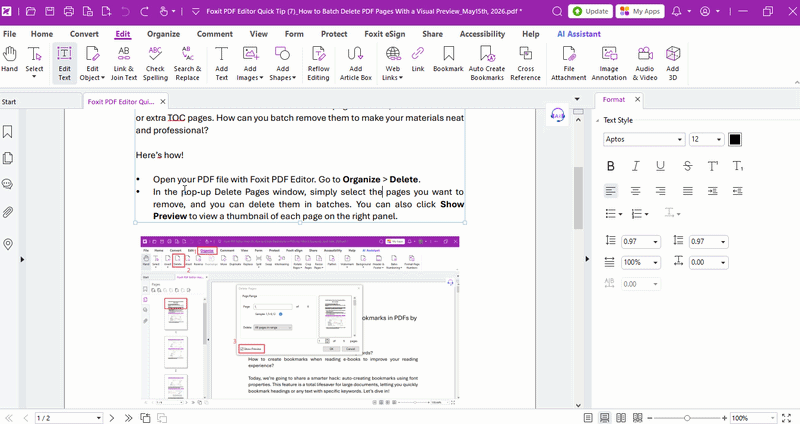This screenshot has height=424, width=800.
Task: Insert a Link with the Link tool
Action: pos(418,59)
